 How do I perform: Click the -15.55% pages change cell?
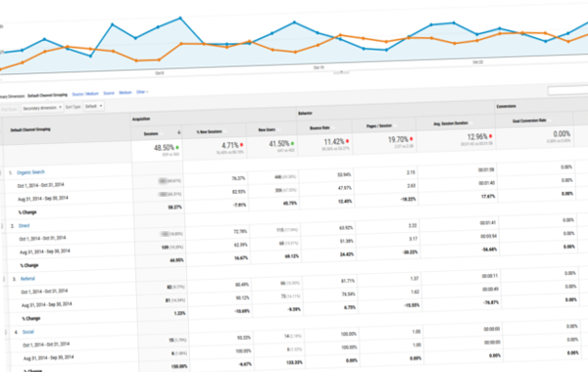coord(412,305)
